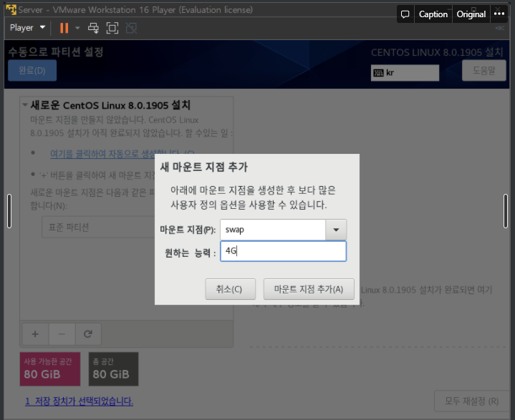Open the Player menu
This screenshot has width=515, height=420.
coord(27,28)
